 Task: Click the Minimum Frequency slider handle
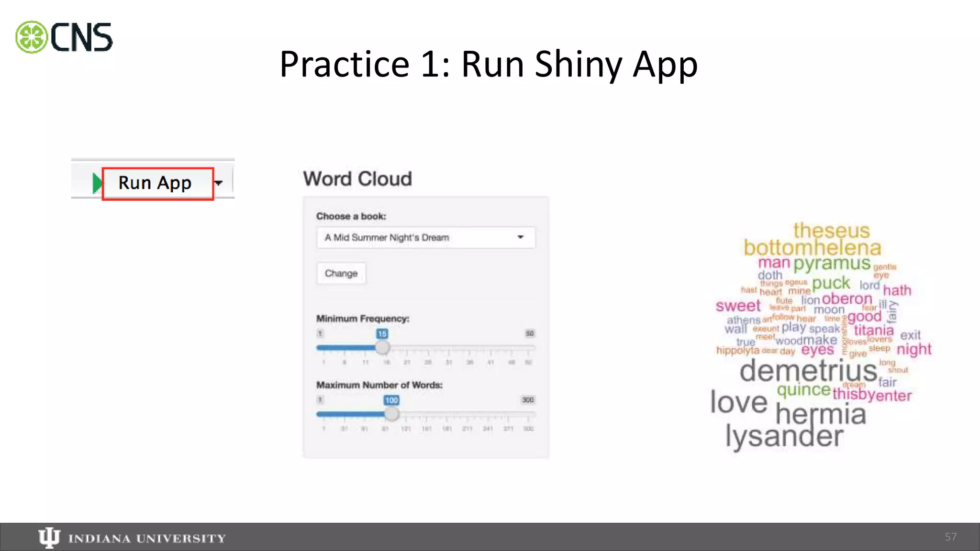point(382,348)
